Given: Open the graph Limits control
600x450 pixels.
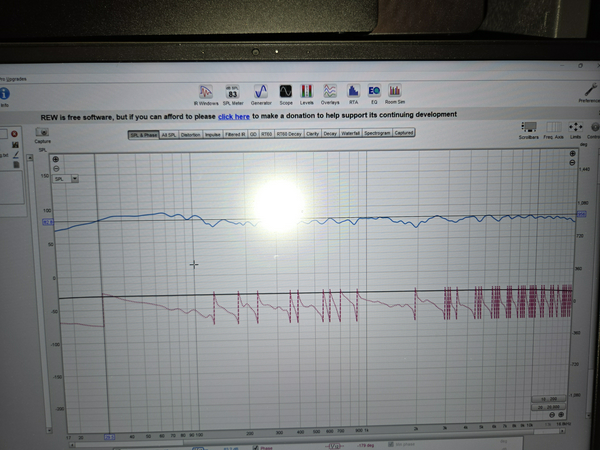Looking at the screenshot, I should point(576,130).
